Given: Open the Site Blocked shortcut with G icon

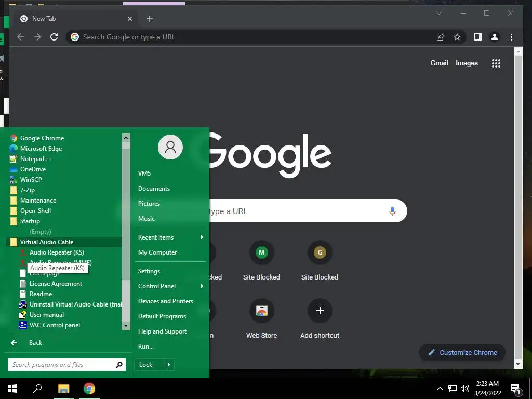Looking at the screenshot, I should coord(320,261).
